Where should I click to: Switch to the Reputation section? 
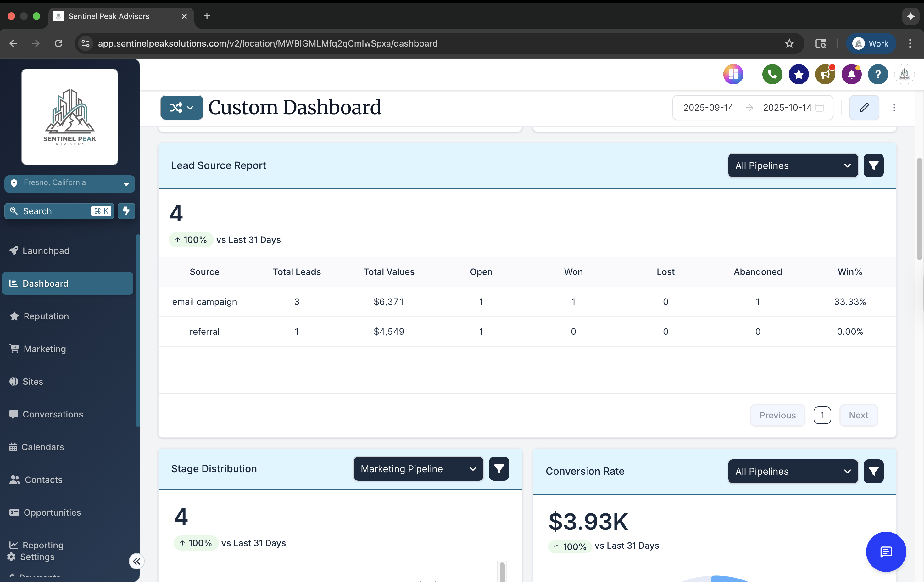point(46,316)
